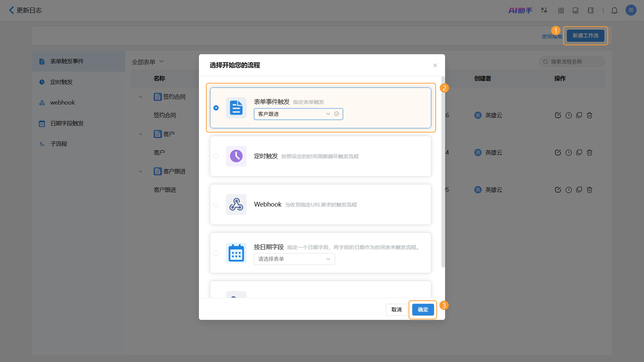Copy the 客户 workflow
644x362 pixels.
579,152
